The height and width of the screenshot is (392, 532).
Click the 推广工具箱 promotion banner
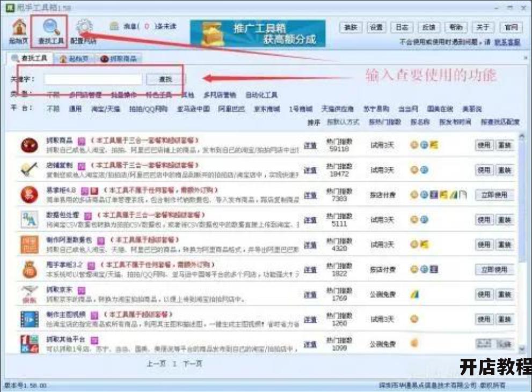pos(258,33)
